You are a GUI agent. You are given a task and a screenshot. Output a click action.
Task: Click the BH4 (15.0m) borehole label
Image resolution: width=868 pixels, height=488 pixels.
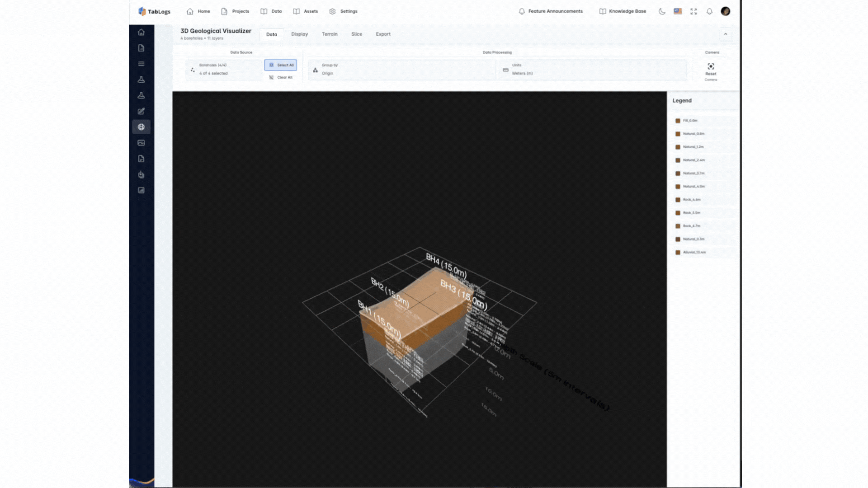point(446,265)
